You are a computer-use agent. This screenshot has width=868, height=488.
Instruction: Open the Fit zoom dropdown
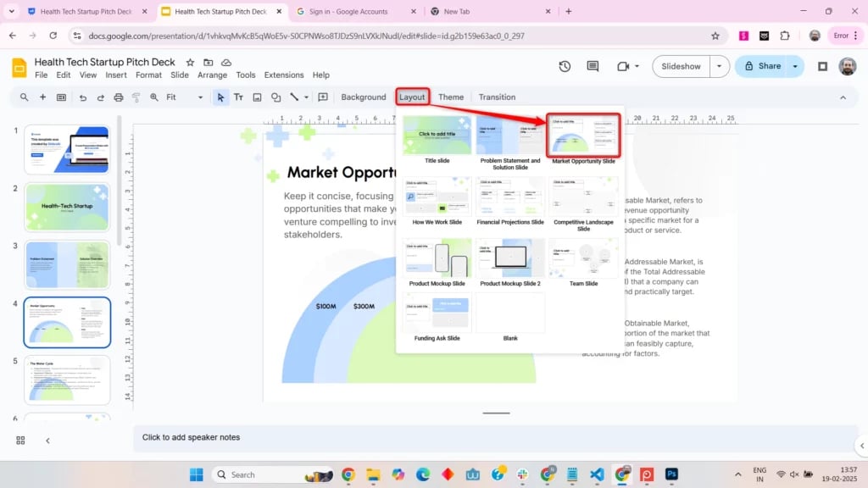pyautogui.click(x=200, y=97)
